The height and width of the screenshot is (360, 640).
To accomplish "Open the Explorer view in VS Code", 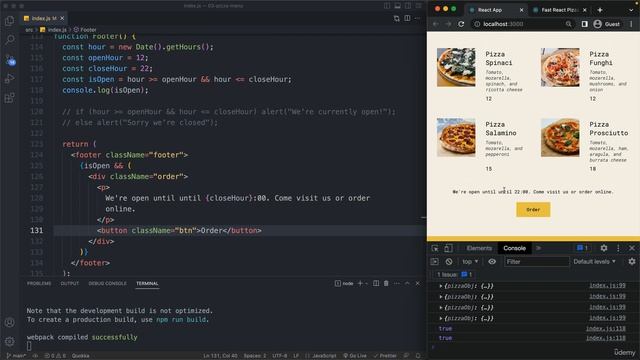I will coord(9,20).
